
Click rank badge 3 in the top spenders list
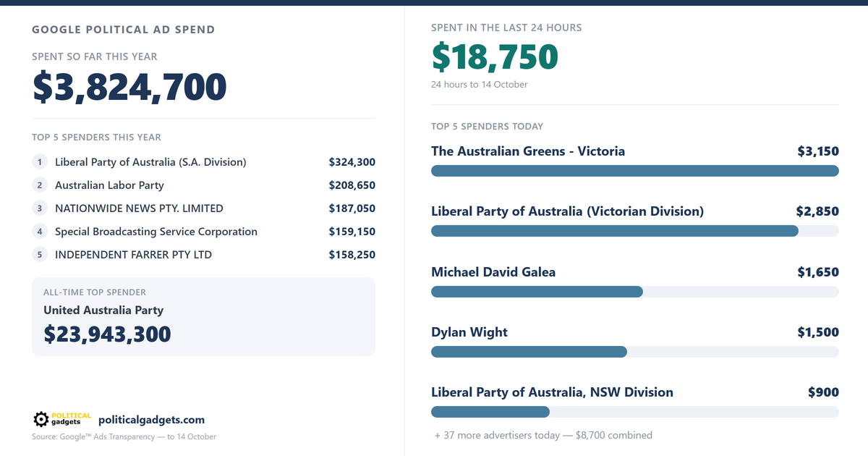pyautogui.click(x=40, y=208)
